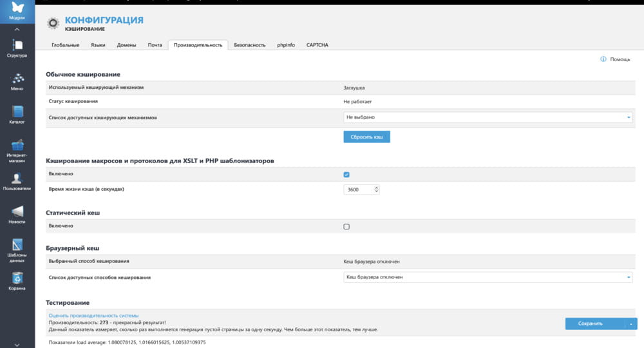644x348 pixels.
Task: Open the Пользователи module
Action: (x=17, y=181)
